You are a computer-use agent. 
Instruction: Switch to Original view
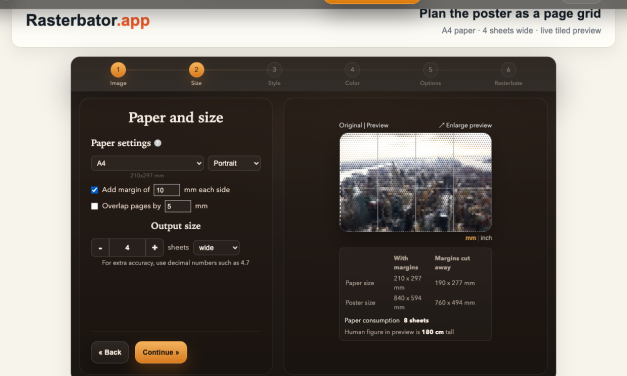pyautogui.click(x=350, y=125)
